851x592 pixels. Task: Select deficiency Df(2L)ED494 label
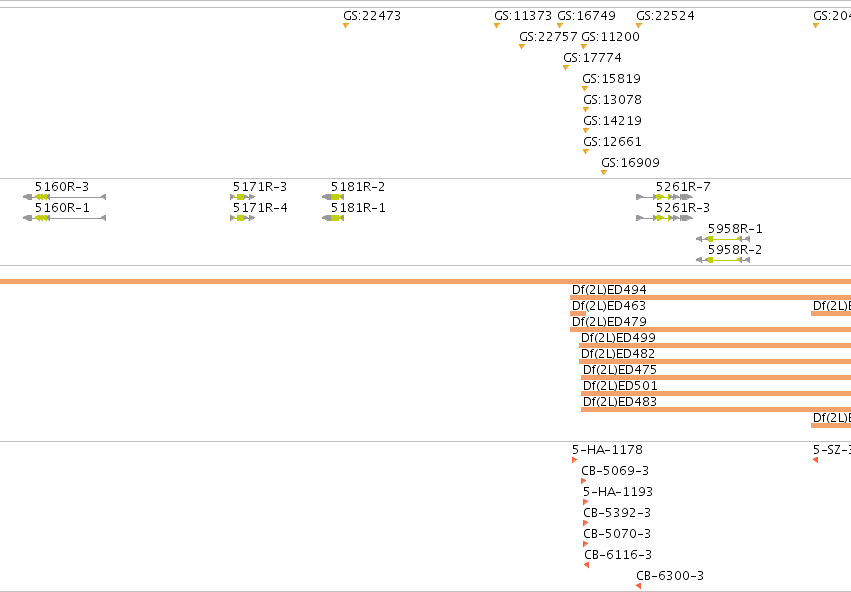609,290
